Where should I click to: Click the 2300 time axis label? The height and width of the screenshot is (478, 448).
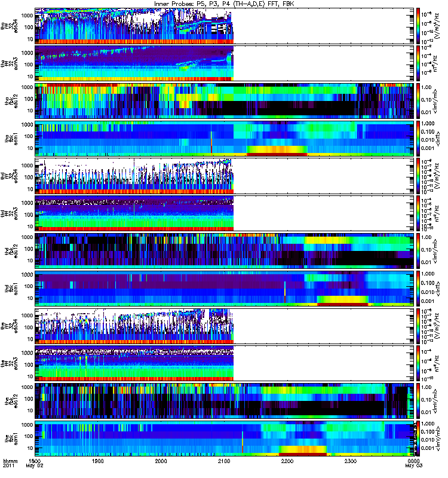click(x=351, y=461)
